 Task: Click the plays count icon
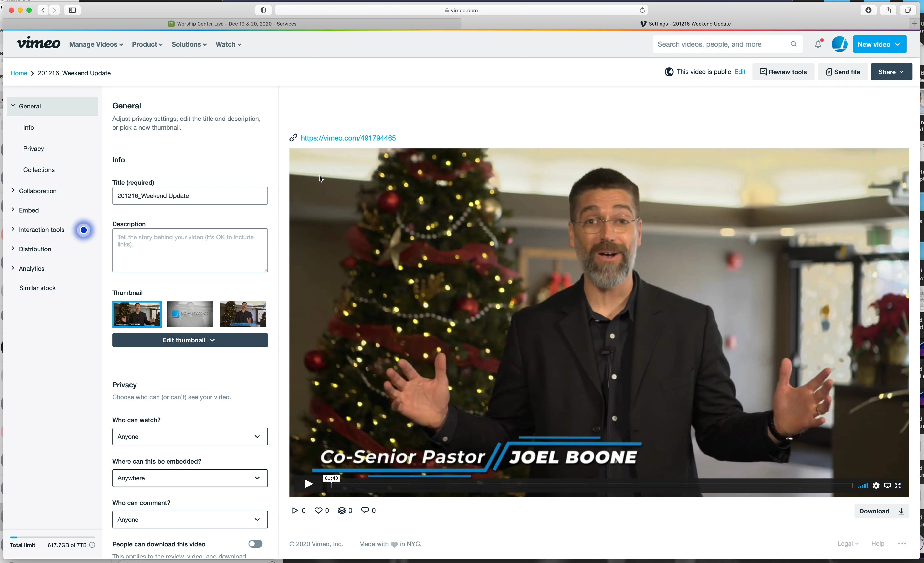click(x=295, y=510)
